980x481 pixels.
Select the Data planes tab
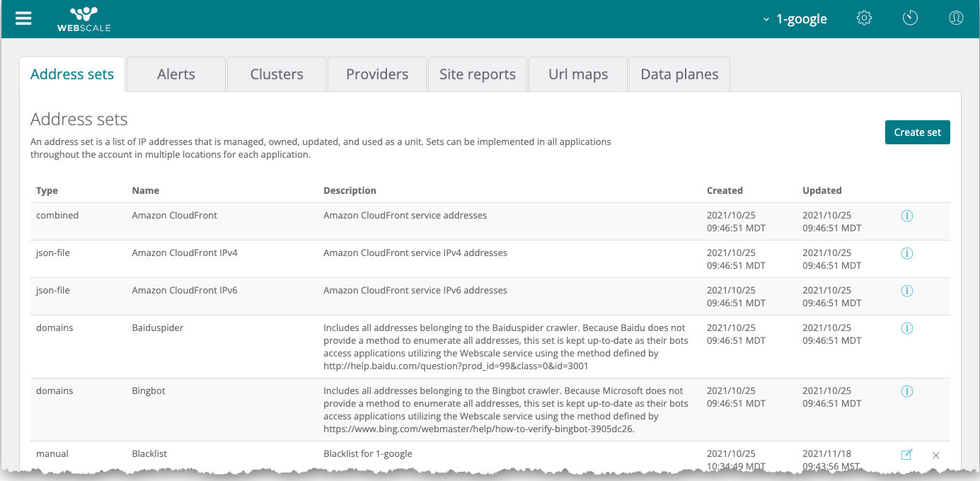pos(679,74)
